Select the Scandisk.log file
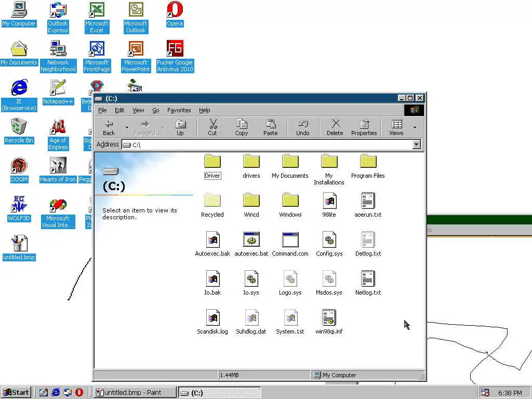The width and height of the screenshot is (532, 399). coord(212,322)
